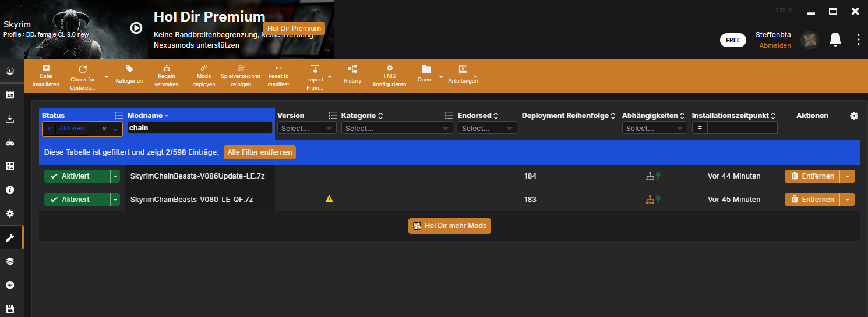This screenshot has height=317, width=868.
Task: Click the Mods deployen icon
Action: click(204, 75)
